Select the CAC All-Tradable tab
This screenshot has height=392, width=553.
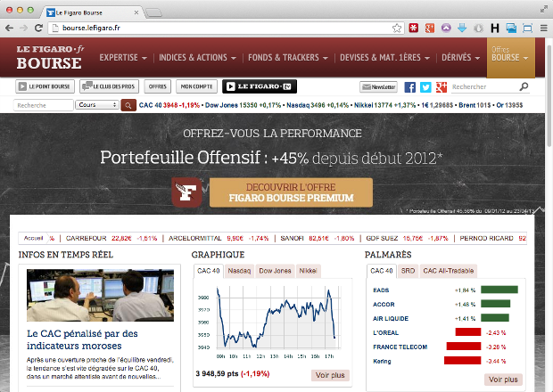[x=449, y=271]
